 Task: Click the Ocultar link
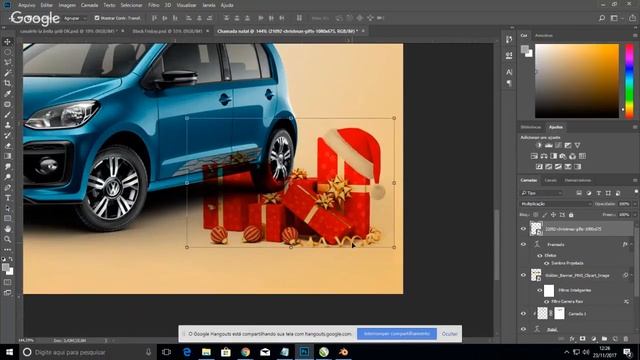[449, 333]
